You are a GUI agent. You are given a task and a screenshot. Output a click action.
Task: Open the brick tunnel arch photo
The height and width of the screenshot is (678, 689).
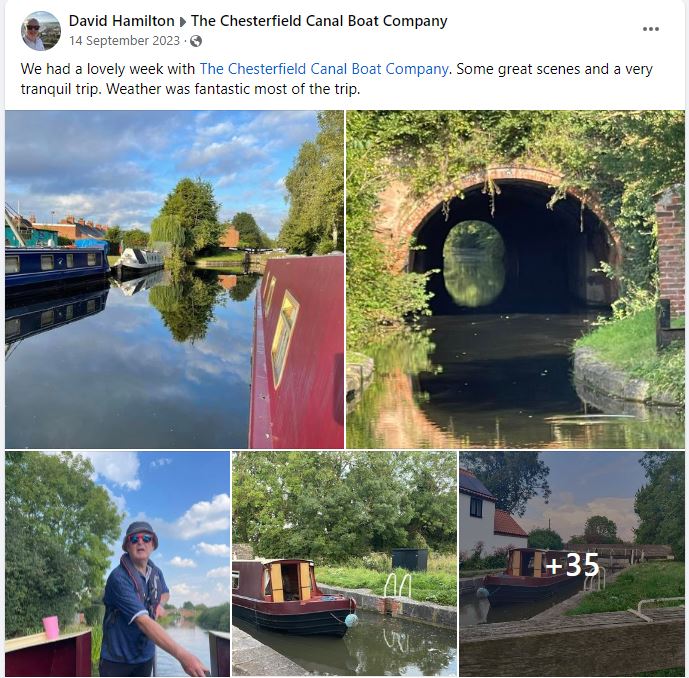coord(515,279)
